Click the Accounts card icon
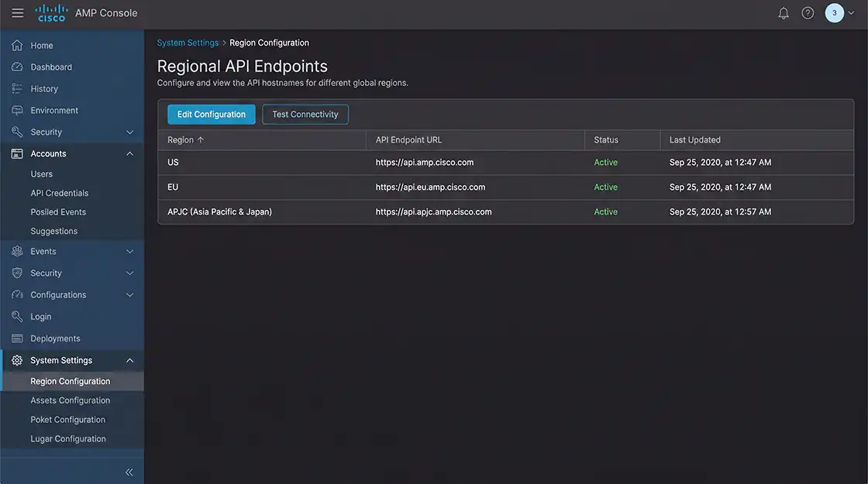This screenshot has height=484, width=868. (17, 154)
